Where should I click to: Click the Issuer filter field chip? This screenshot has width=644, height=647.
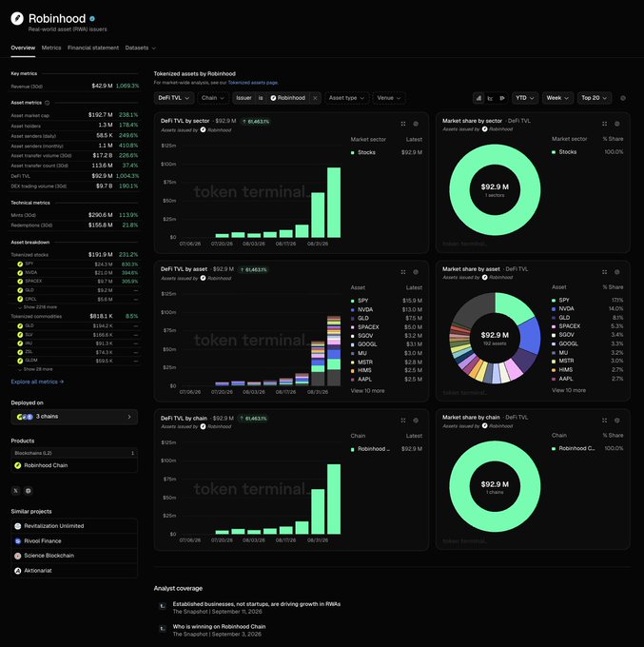pos(244,98)
